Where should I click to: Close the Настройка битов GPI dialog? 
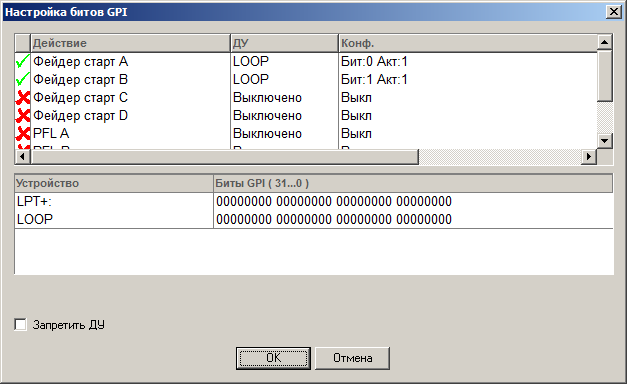tap(613, 12)
